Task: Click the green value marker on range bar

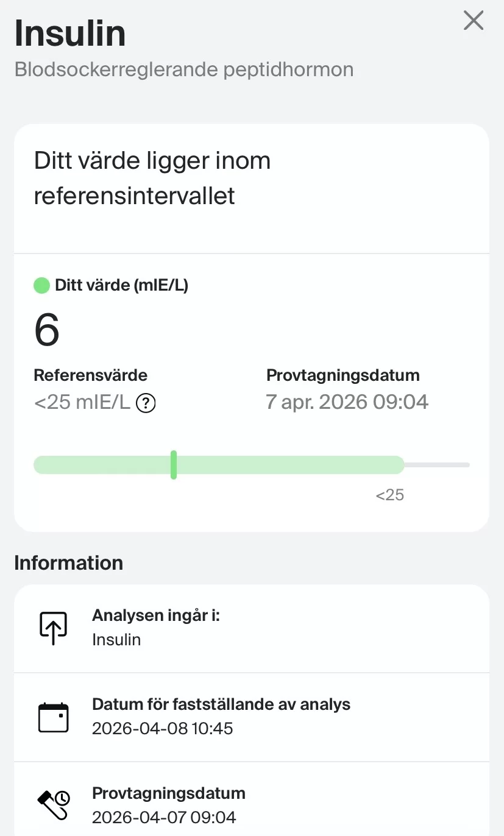Action: pos(174,465)
